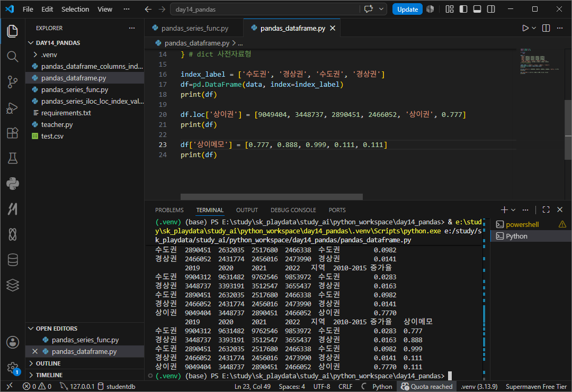Viewport: 572px width, 392px height.
Task: Open the Edit menu
Action: pos(47,9)
